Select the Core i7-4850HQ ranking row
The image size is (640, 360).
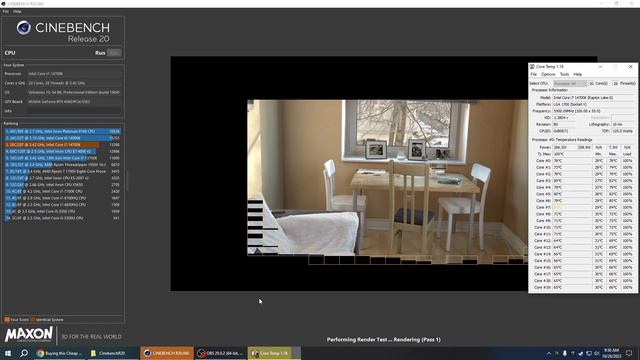pos(62,204)
